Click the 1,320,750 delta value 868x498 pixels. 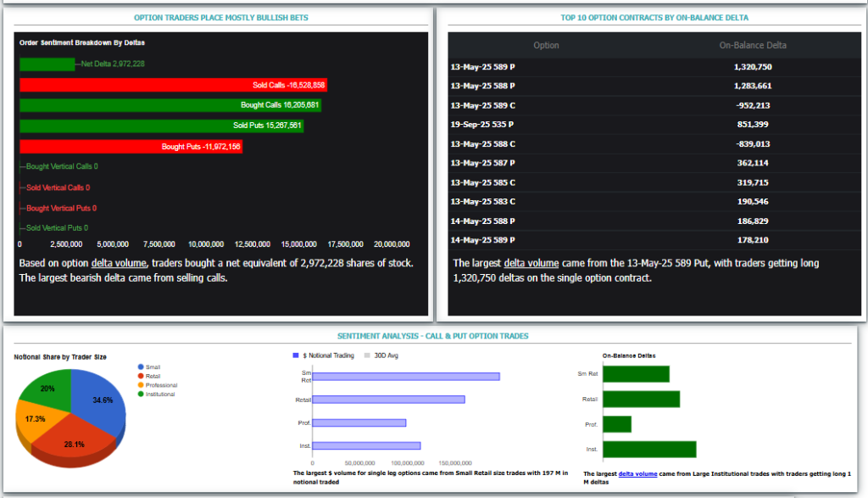[753, 67]
